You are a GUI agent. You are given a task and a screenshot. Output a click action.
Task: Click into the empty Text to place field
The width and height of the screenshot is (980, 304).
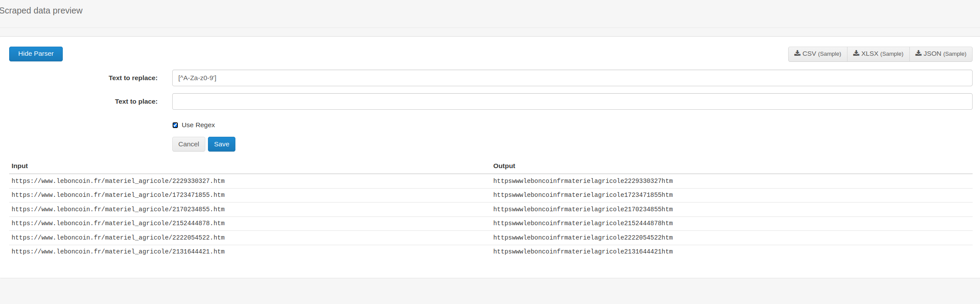click(572, 101)
